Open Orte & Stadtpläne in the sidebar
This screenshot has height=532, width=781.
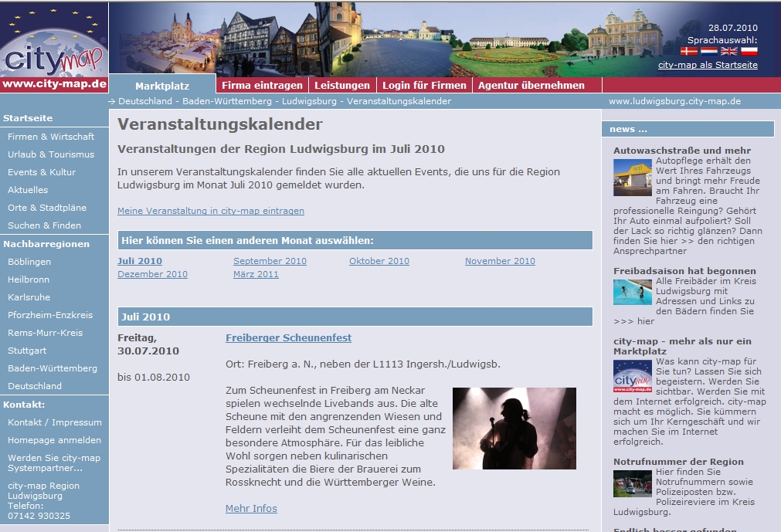point(47,208)
